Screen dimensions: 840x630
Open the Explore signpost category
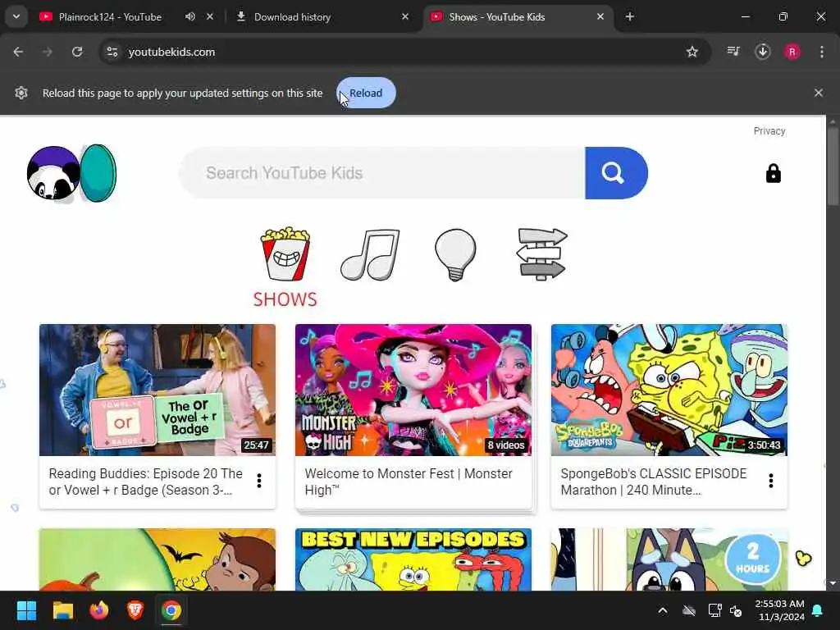coord(541,254)
